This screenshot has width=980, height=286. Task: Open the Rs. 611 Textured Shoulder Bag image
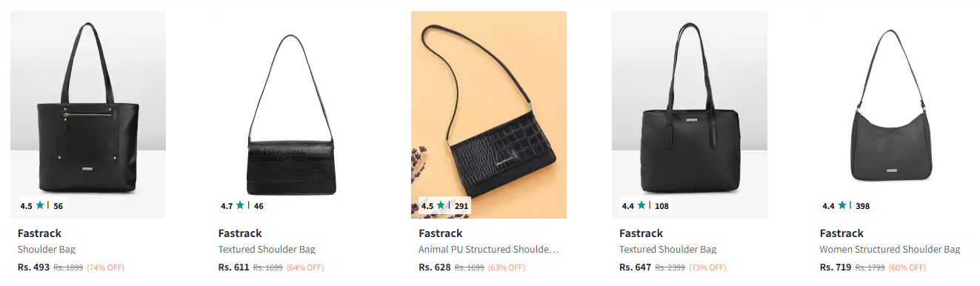click(x=289, y=115)
